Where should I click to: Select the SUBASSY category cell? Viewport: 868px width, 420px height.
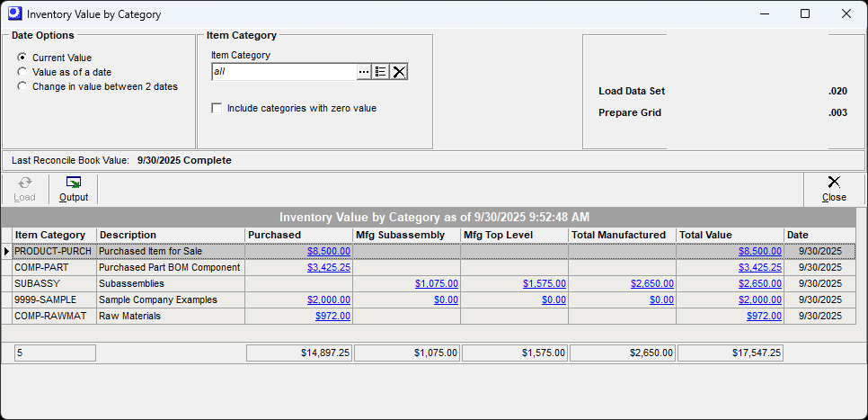(x=54, y=283)
